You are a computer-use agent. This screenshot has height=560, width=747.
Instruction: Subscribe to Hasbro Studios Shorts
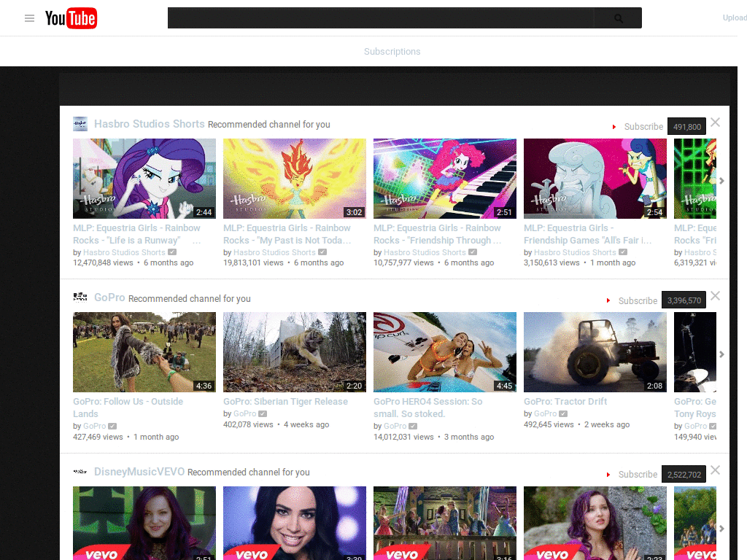pyautogui.click(x=638, y=127)
